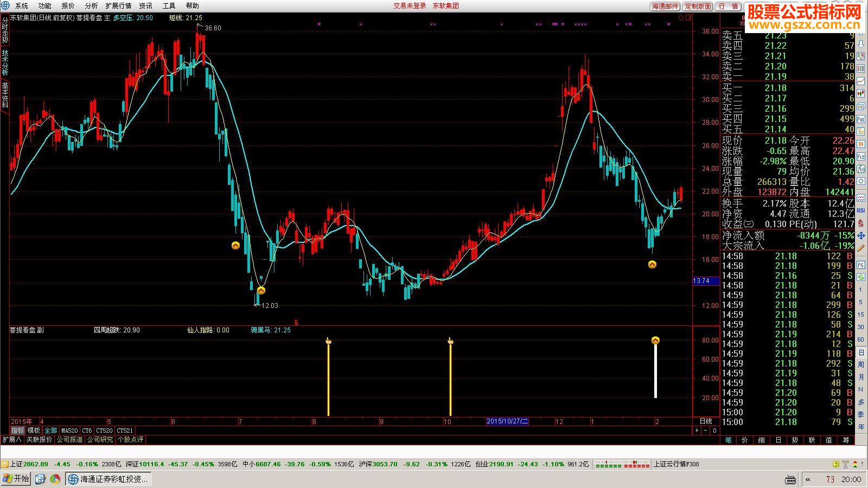Switch to 5-minute period
Image resolution: width=868 pixels, height=488 pixels.
coord(861,303)
